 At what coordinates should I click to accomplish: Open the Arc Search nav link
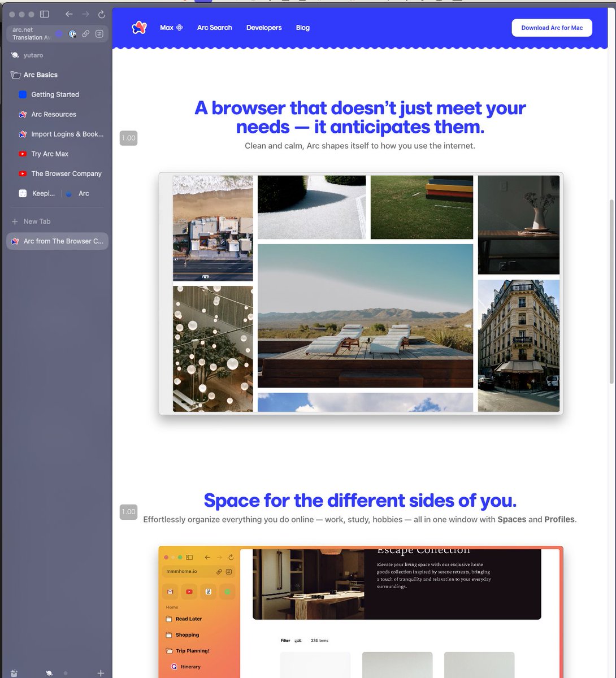(x=214, y=28)
